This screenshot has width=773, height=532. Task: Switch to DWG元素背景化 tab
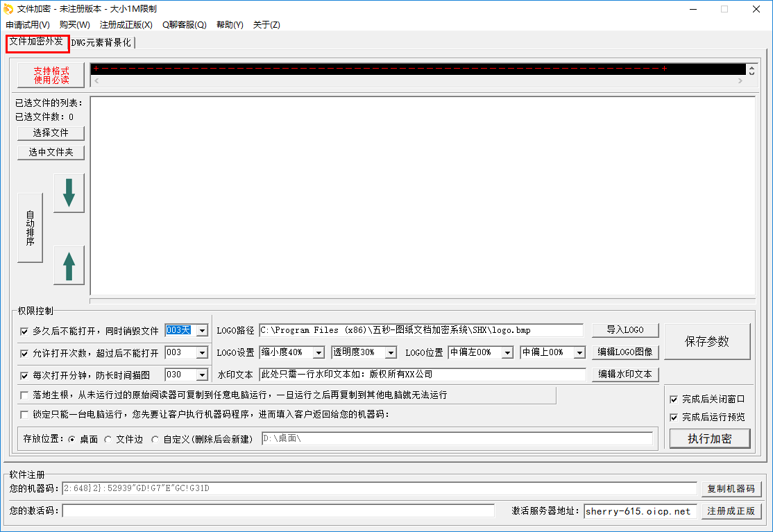[x=101, y=43]
